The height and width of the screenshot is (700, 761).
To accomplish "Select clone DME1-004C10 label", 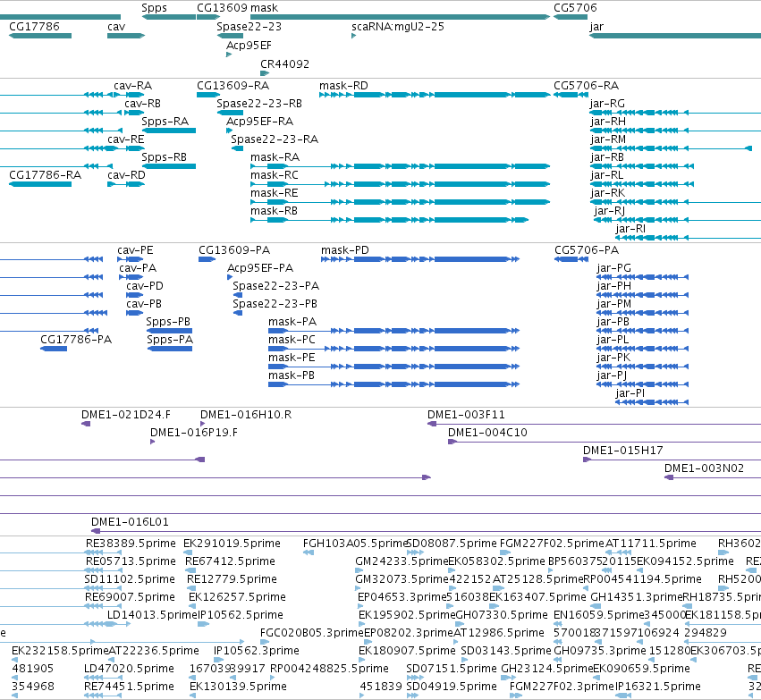I will 487,433.
